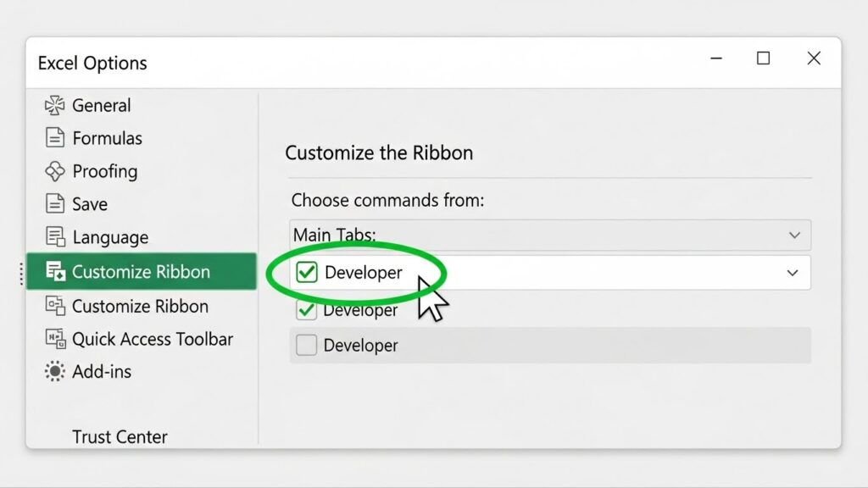Click the Formulas page icon
Viewport: 868px width, 488px height.
55,138
